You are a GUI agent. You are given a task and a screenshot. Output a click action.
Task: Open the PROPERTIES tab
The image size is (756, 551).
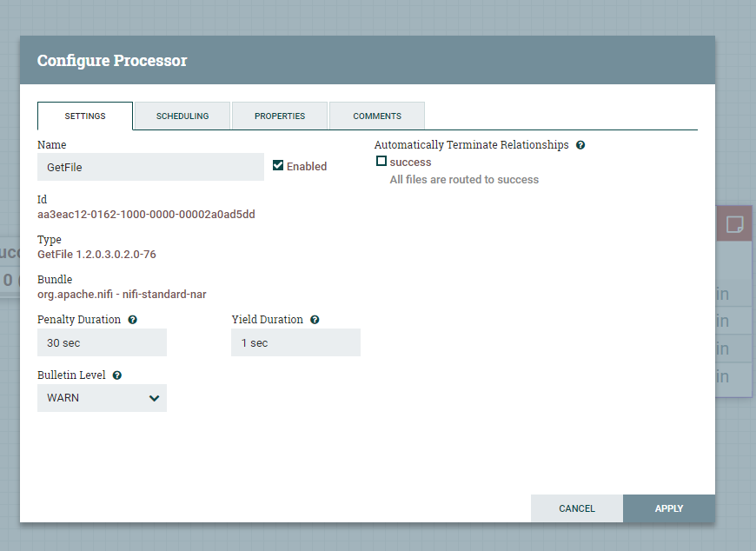pyautogui.click(x=279, y=116)
